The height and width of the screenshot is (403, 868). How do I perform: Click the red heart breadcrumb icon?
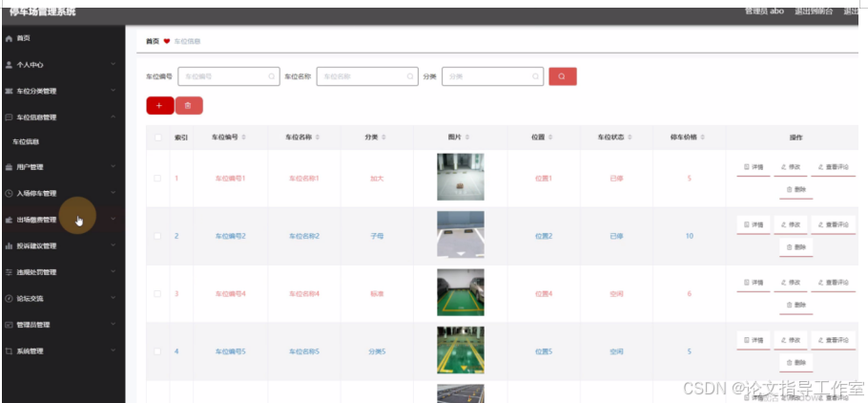click(x=167, y=41)
